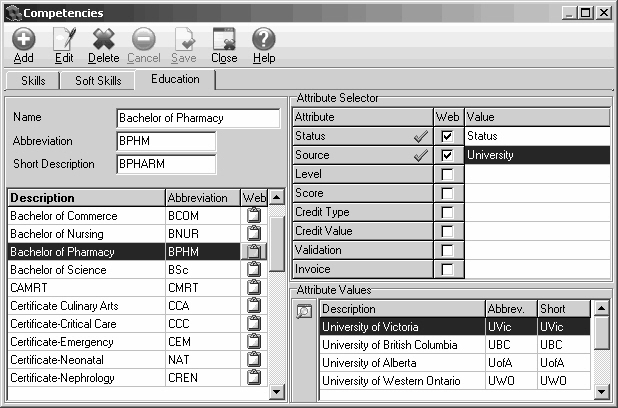Switch to the Skills tab
Screen dimensions: 618x408
tap(33, 81)
